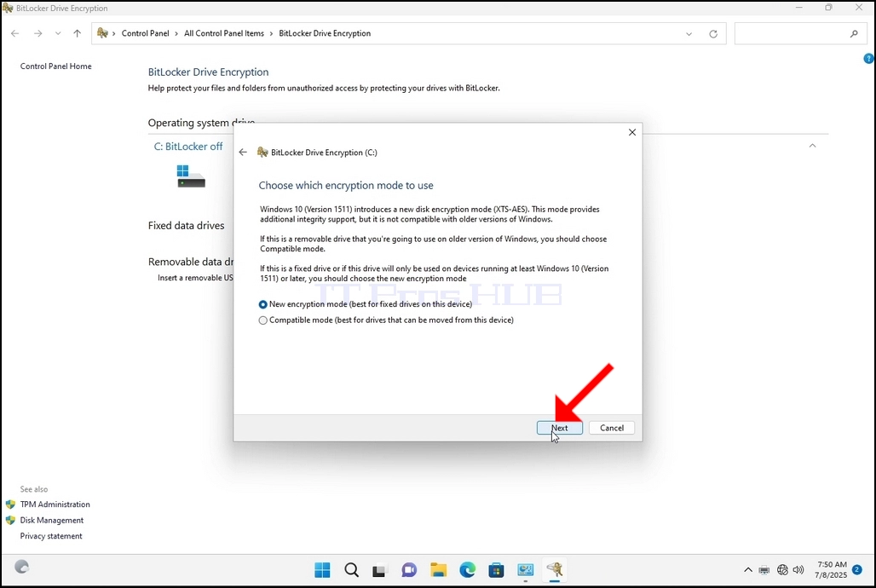The image size is (876, 588).
Task: Click BitLocker Drive Encryption breadcrumb
Action: (325, 33)
